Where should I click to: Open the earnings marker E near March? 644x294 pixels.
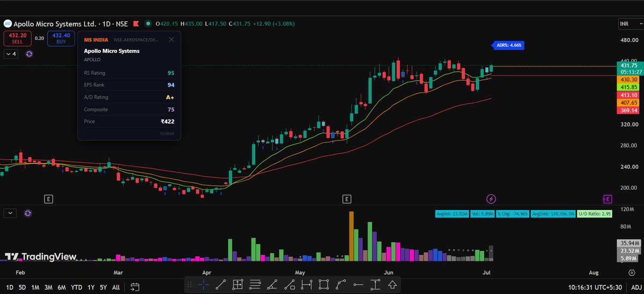48,199
